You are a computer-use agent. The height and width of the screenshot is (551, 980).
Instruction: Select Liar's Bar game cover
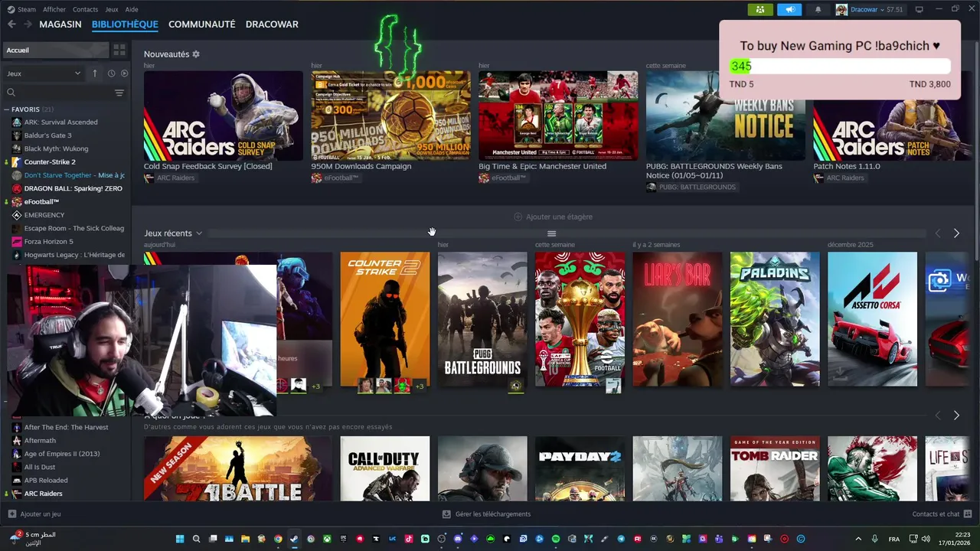point(678,319)
